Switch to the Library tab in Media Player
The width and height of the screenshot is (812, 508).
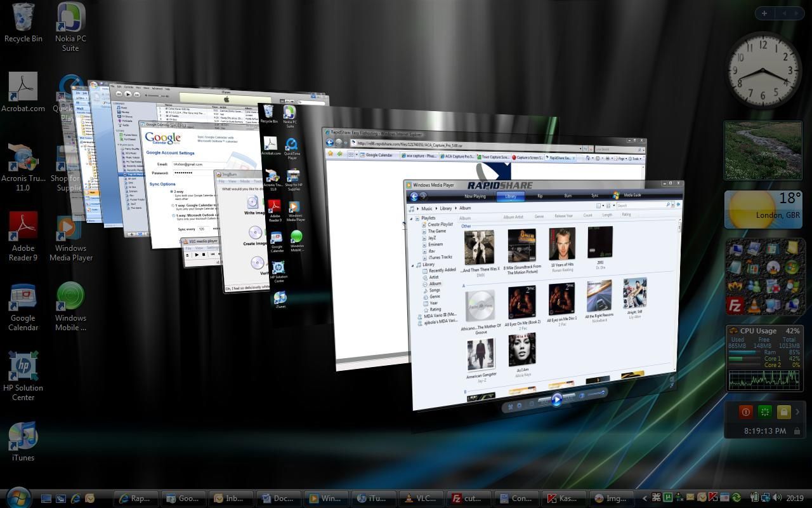[510, 196]
